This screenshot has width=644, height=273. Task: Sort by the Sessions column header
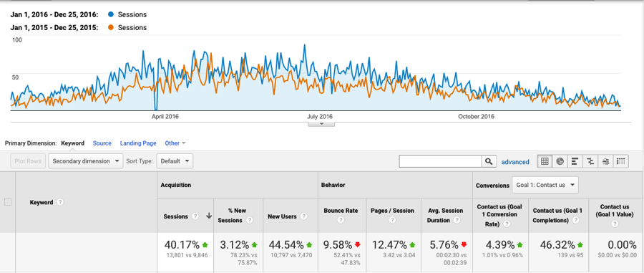point(175,216)
